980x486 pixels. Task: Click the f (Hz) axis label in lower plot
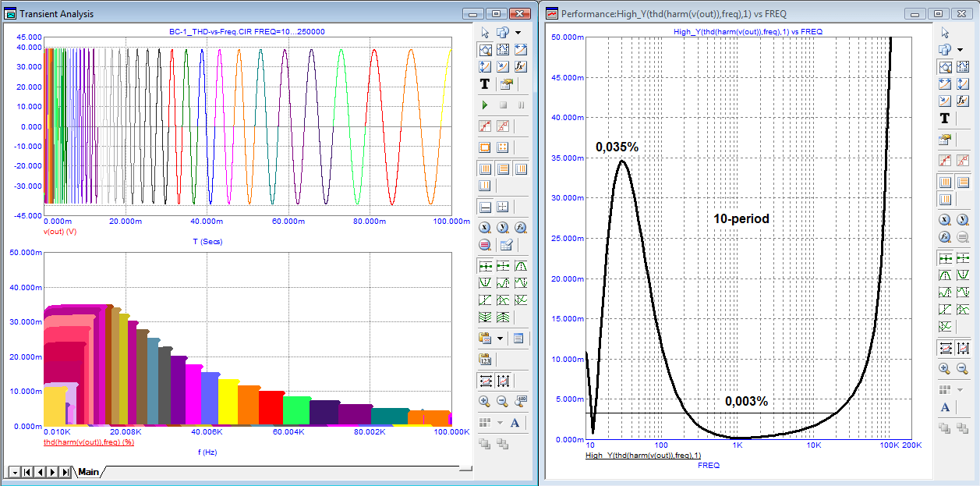207,452
